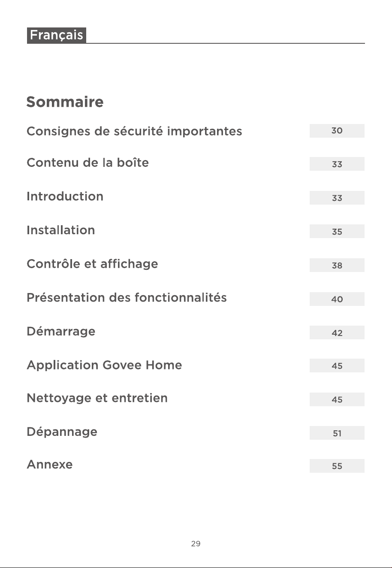Screen dimensions: 392x568
Task: Click the Sommaire title
Action: click(65, 102)
